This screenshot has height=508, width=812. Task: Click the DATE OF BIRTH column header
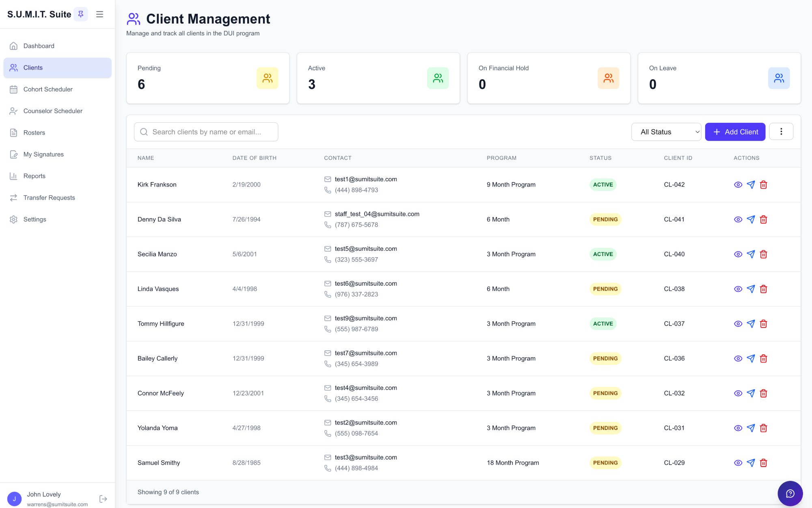point(255,158)
